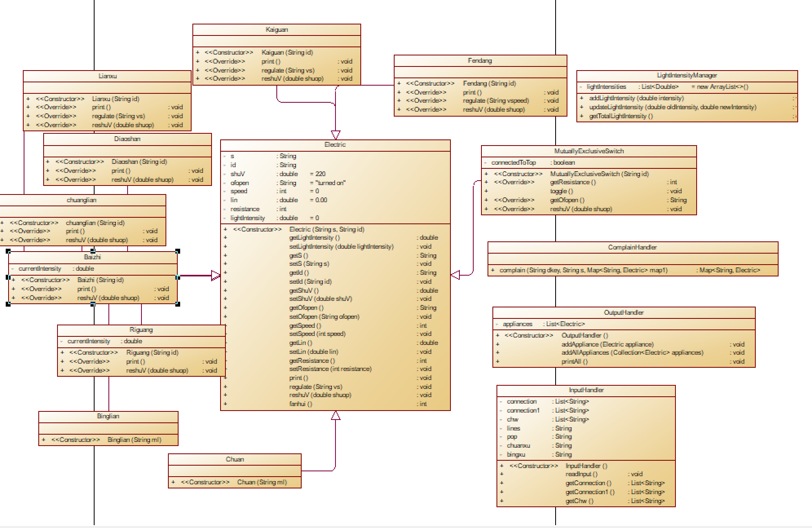Click the InputHandler class title

pyautogui.click(x=586, y=390)
